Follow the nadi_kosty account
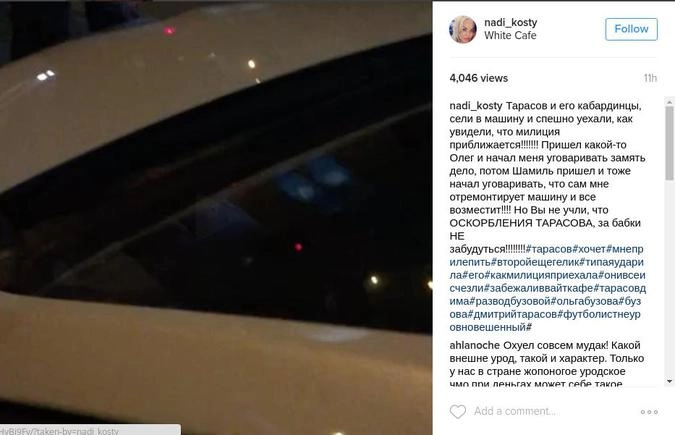675x435 pixels. pyautogui.click(x=631, y=29)
